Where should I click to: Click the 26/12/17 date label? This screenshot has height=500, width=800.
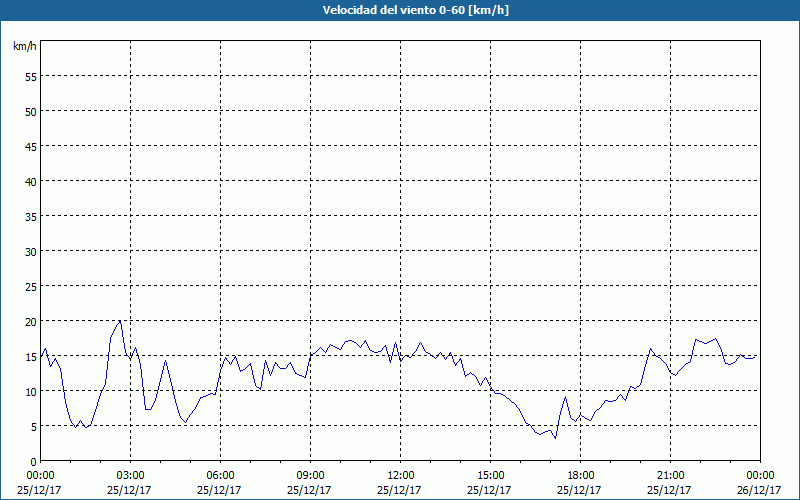759,490
